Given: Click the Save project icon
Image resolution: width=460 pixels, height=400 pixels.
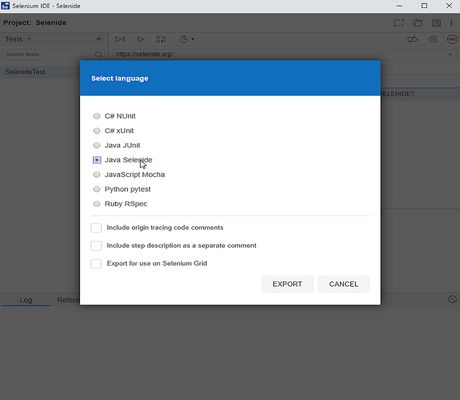Looking at the screenshot, I should (x=436, y=23).
